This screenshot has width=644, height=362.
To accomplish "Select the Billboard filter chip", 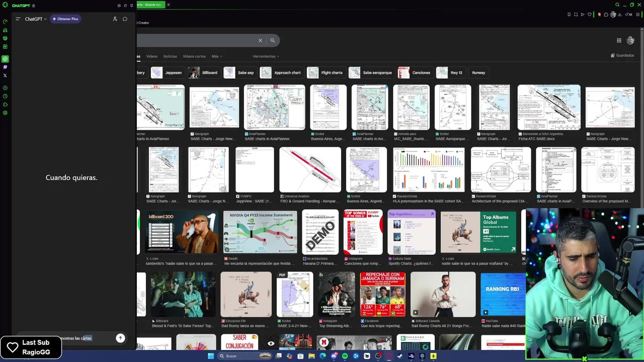I will pos(203,72).
